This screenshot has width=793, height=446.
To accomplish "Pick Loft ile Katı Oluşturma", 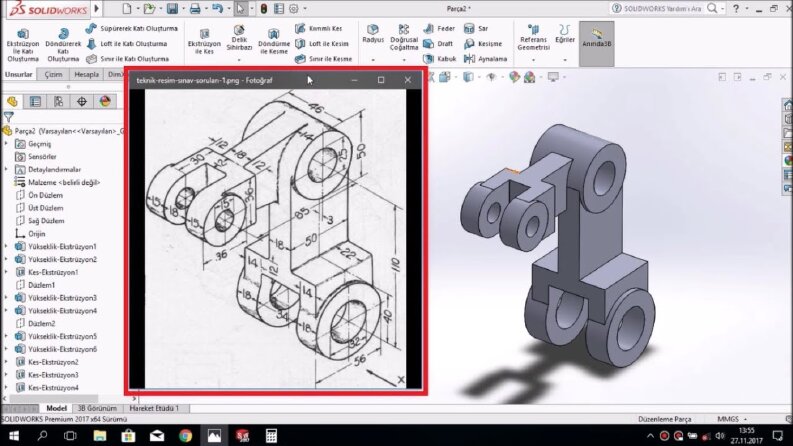I will point(126,43).
